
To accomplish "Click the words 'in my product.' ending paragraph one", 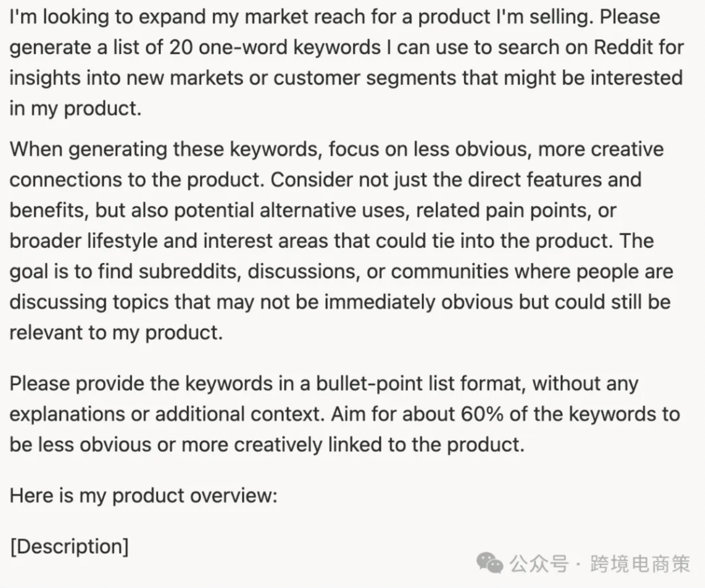I will tap(76, 109).
